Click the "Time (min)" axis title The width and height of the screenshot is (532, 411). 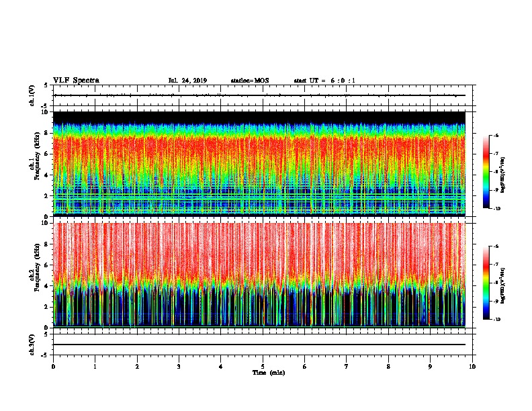[x=269, y=373]
